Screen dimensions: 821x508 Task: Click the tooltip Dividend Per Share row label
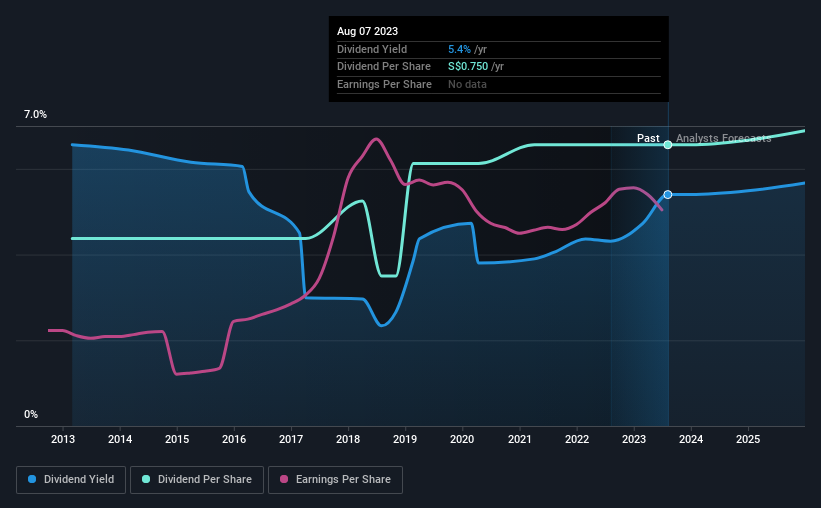384,67
